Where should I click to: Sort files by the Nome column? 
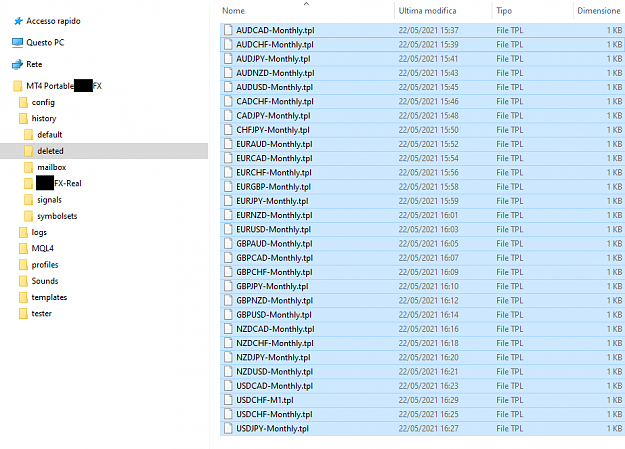pos(233,11)
